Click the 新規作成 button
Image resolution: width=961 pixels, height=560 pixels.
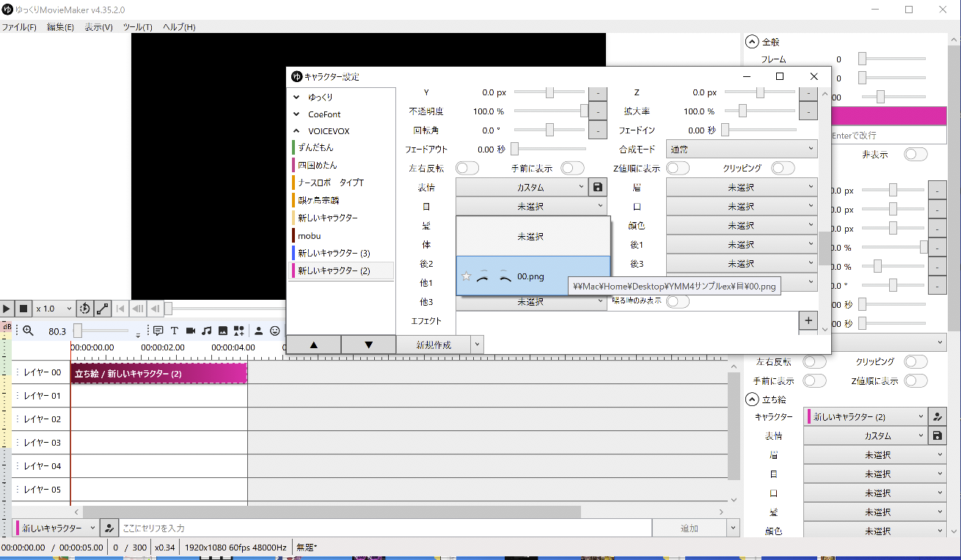tap(433, 345)
